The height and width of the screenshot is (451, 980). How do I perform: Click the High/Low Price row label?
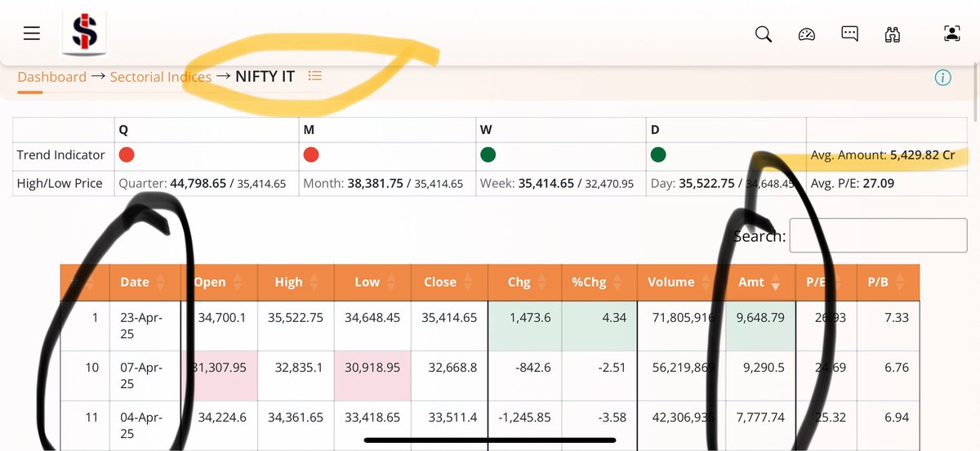coord(60,184)
